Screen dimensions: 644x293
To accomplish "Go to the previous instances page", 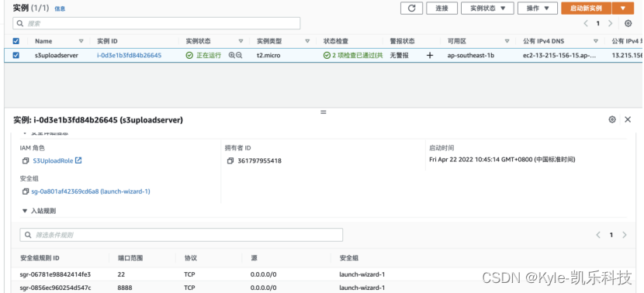I will [x=586, y=23].
